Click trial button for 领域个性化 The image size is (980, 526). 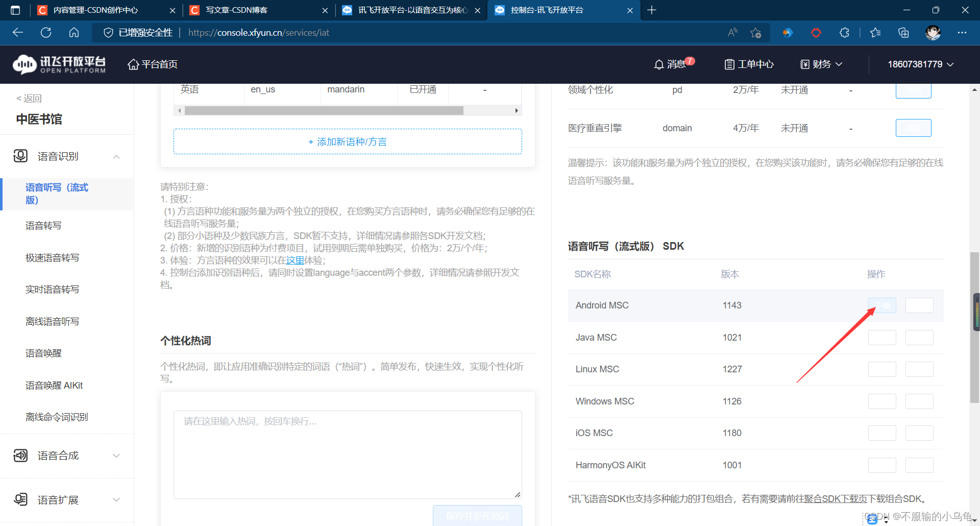[913, 90]
